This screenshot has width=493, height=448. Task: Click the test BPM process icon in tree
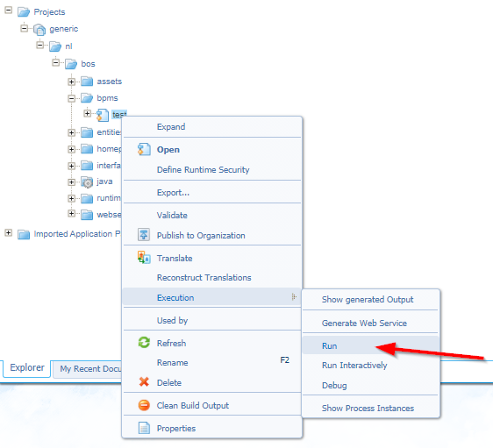[x=102, y=115]
